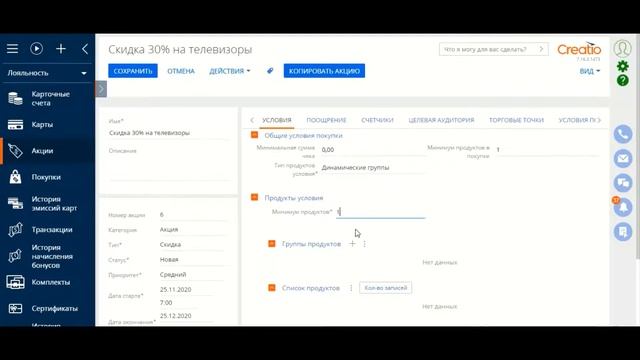
Task: Click the quick add plus icon
Action: [x=61, y=49]
